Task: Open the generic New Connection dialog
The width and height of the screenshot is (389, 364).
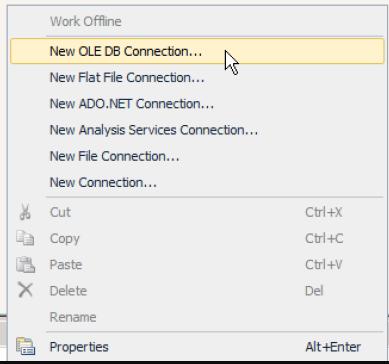Action: pos(197,182)
